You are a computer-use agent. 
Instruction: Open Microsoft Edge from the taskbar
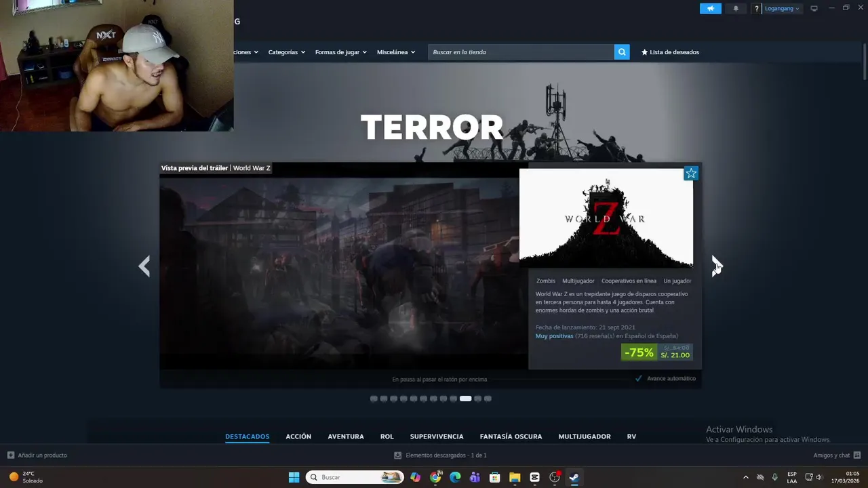pyautogui.click(x=455, y=477)
